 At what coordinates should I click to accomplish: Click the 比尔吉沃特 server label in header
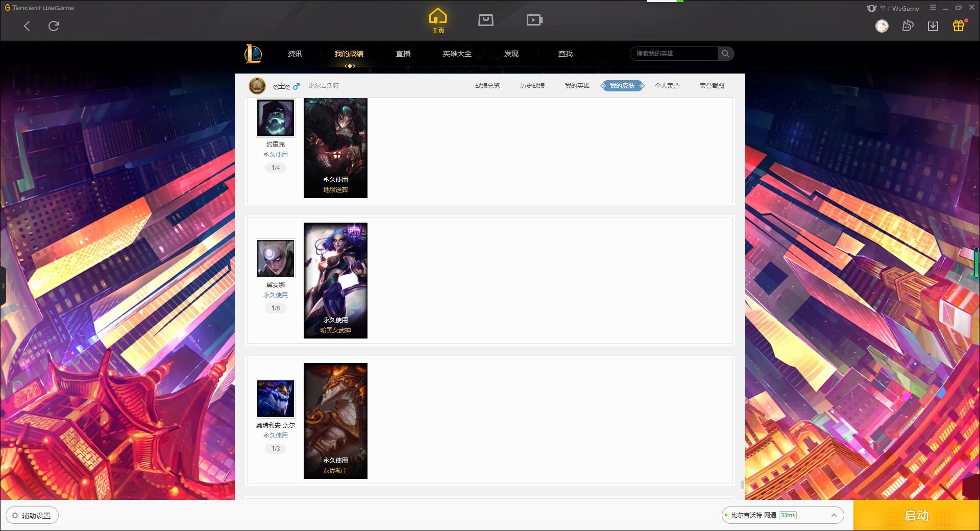[x=324, y=86]
